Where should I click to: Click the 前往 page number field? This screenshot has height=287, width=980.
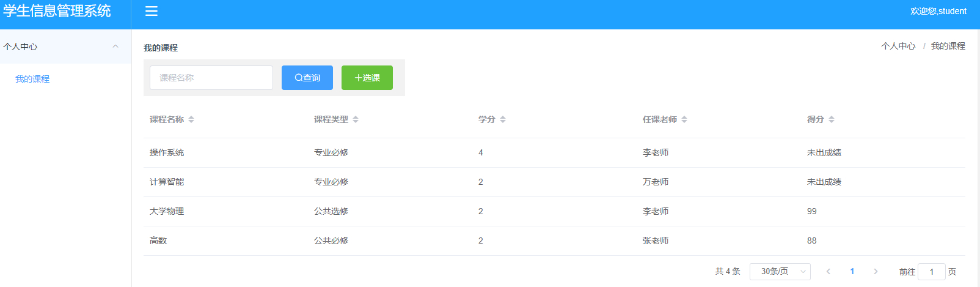pos(932,272)
